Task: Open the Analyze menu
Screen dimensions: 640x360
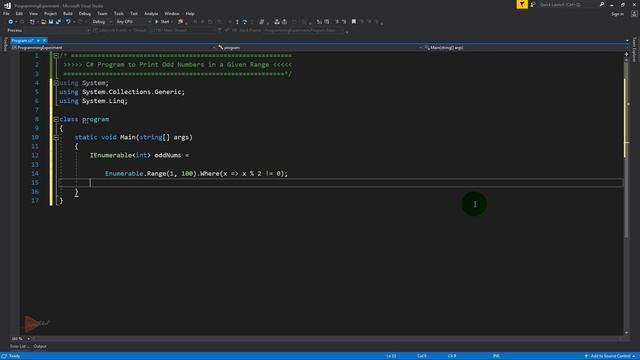Action: [x=151, y=13]
